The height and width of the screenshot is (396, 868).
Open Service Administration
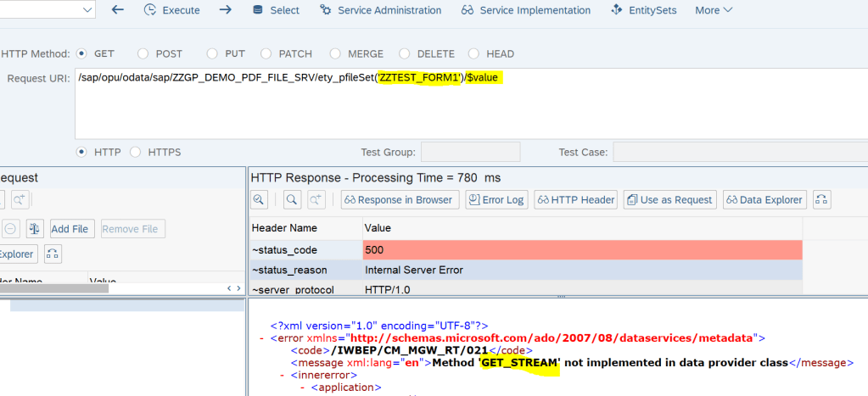[x=380, y=10]
